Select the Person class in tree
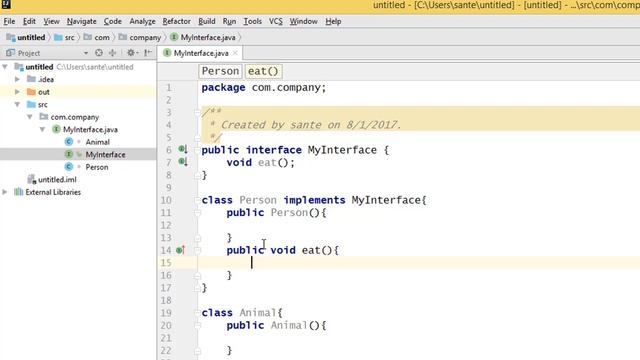The image size is (640, 360). tap(87, 167)
